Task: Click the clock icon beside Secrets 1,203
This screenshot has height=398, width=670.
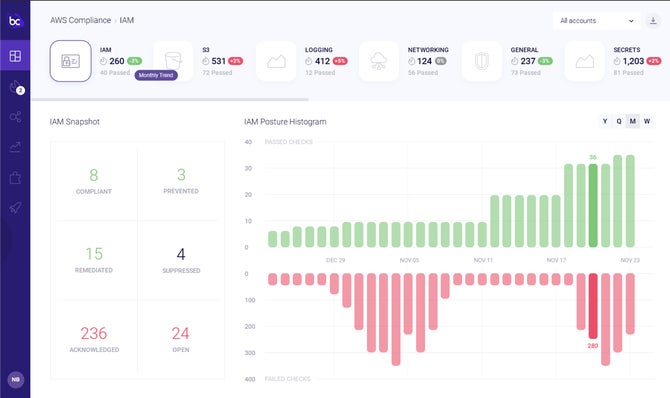Action: pyautogui.click(x=617, y=61)
